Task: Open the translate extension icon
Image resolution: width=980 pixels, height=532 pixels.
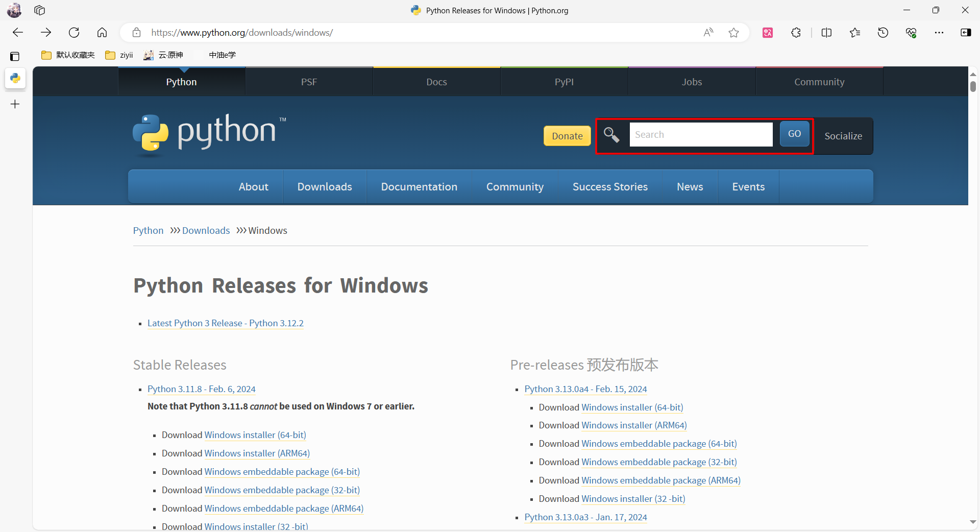Action: coord(768,33)
